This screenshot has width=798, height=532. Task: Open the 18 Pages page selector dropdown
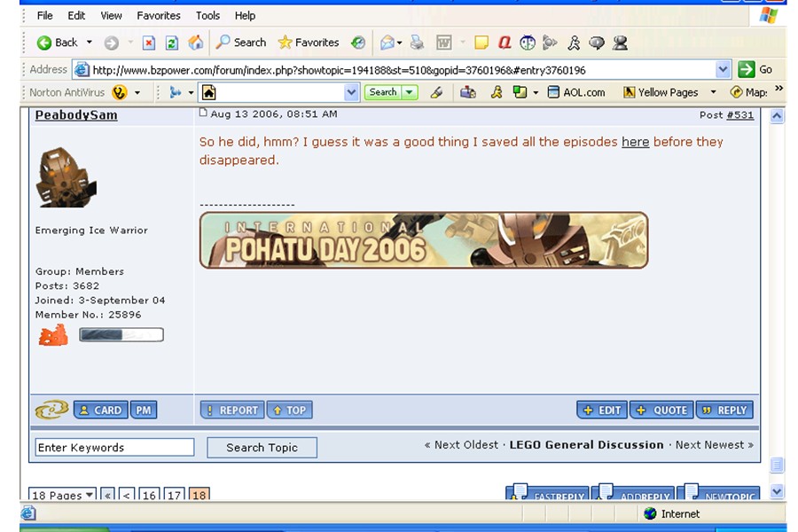pyautogui.click(x=62, y=495)
